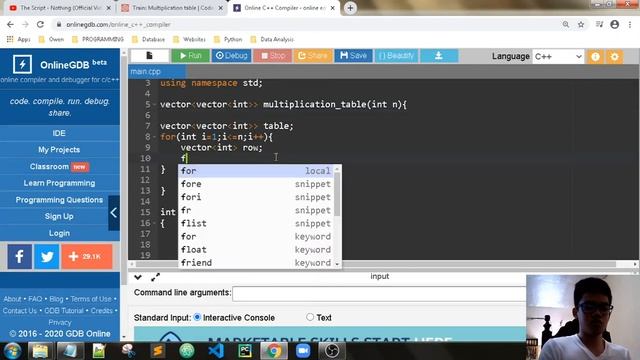Fold code at line 5 arrow
The image size is (640, 360).
tap(154, 104)
